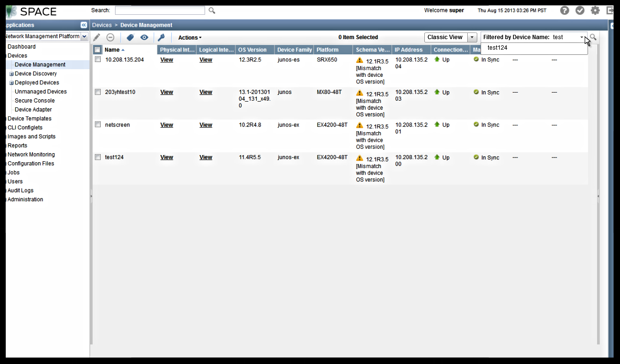Check the 203yhtest10 row checkbox
Screen dimensions: 620x364
click(x=97, y=92)
